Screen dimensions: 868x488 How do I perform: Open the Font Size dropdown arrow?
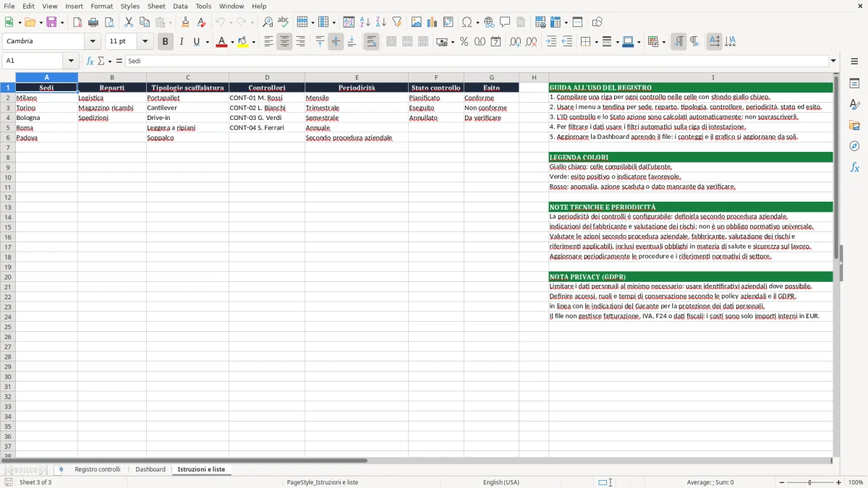click(145, 42)
